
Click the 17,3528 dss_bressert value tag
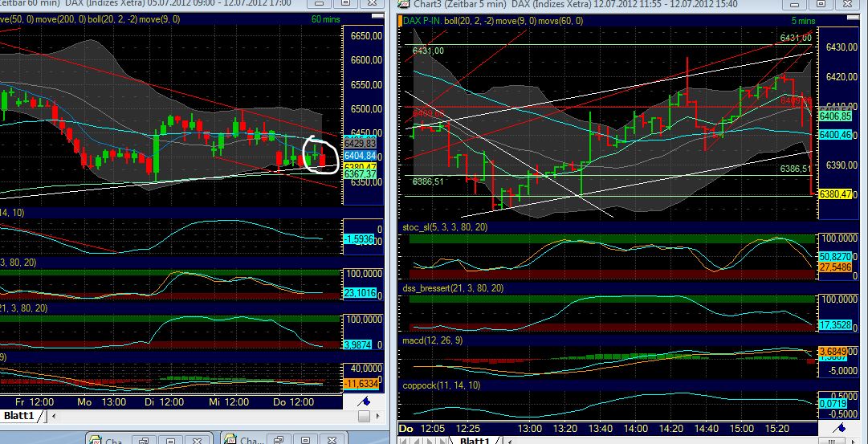(835, 325)
